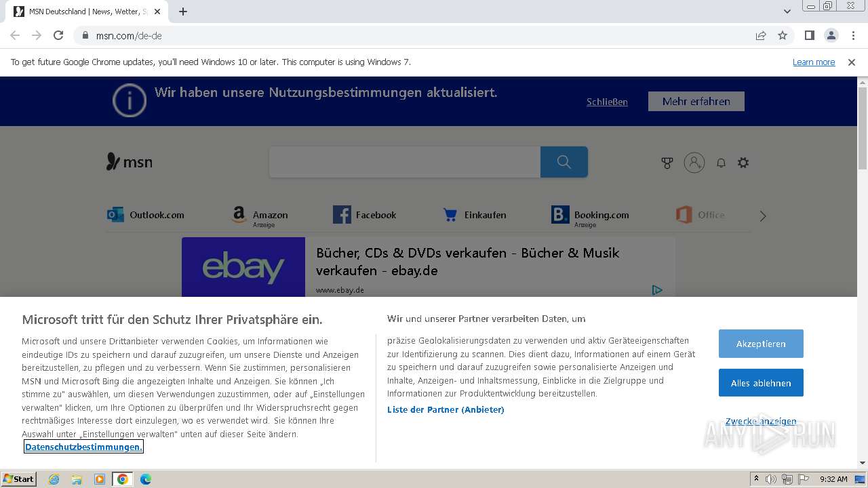Image resolution: width=868 pixels, height=488 pixels.
Task: Open Office shortcut
Action: click(701, 215)
